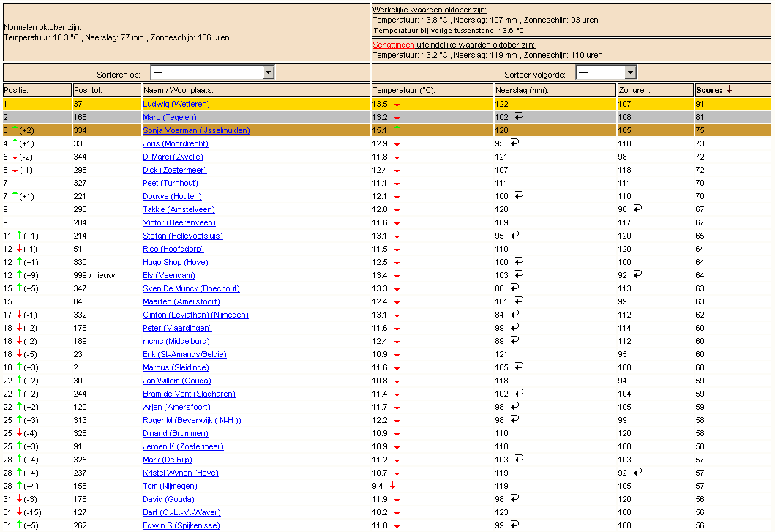Click return arrow icon next to Marc's 102 Neerslag

click(x=519, y=116)
